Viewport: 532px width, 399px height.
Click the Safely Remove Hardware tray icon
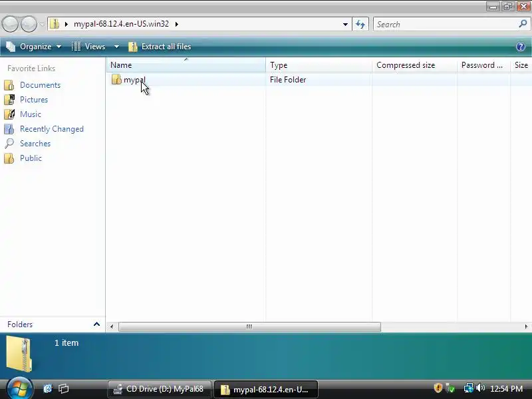pos(451,388)
